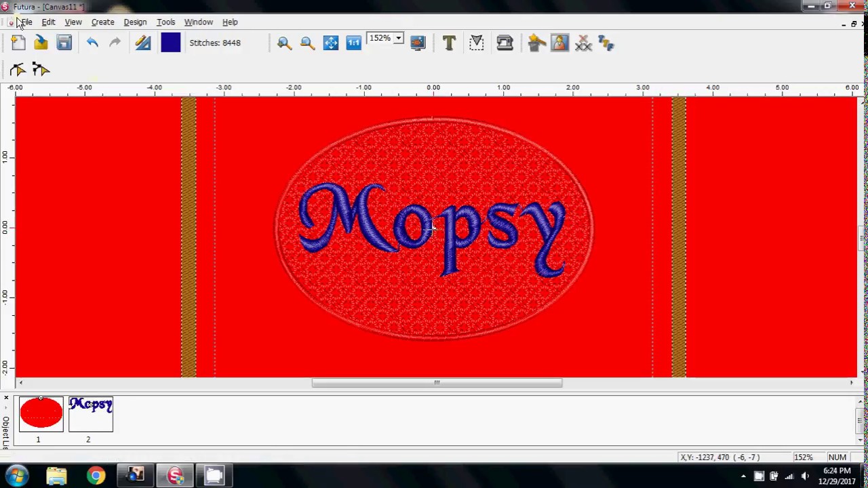
Task: Set view to 1:1 actual size
Action: pos(353,43)
